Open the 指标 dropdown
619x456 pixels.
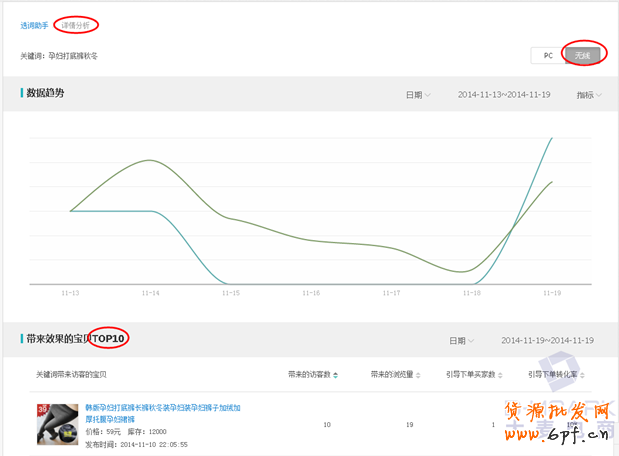pos(590,95)
